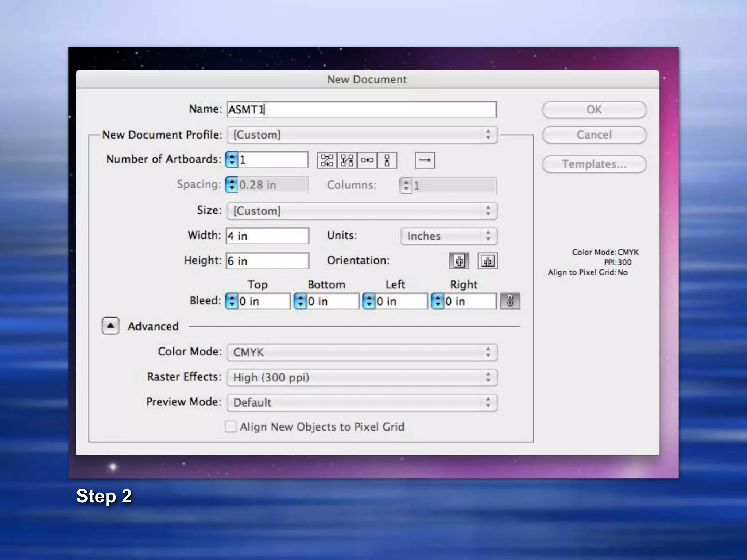Image resolution: width=747 pixels, height=560 pixels.
Task: Click the Templates... button
Action: point(594,164)
